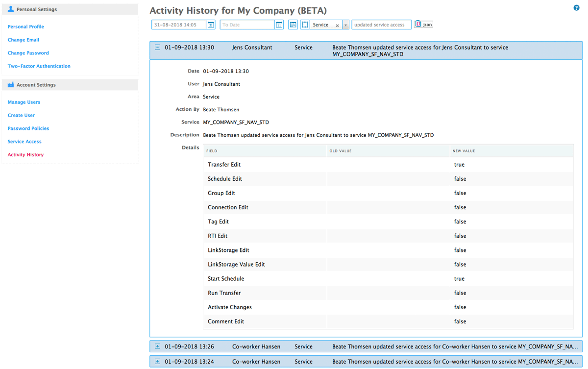
Task: Go to Create User
Action: point(21,116)
